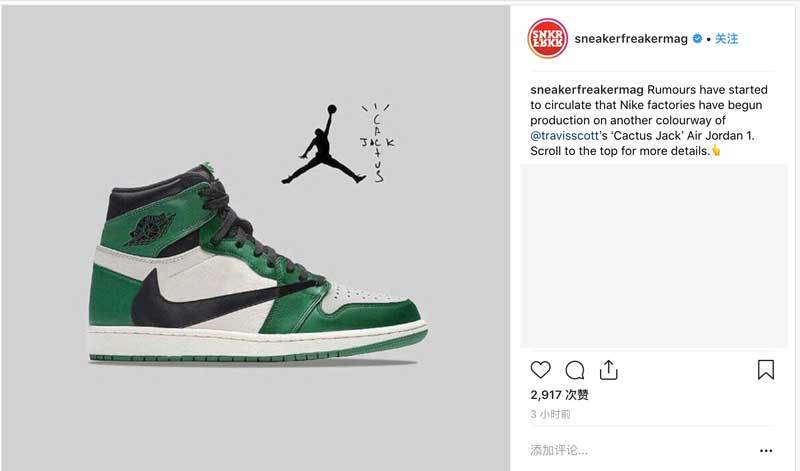
Task: Click the green Air Jordan sneaker photo
Action: coord(258,263)
